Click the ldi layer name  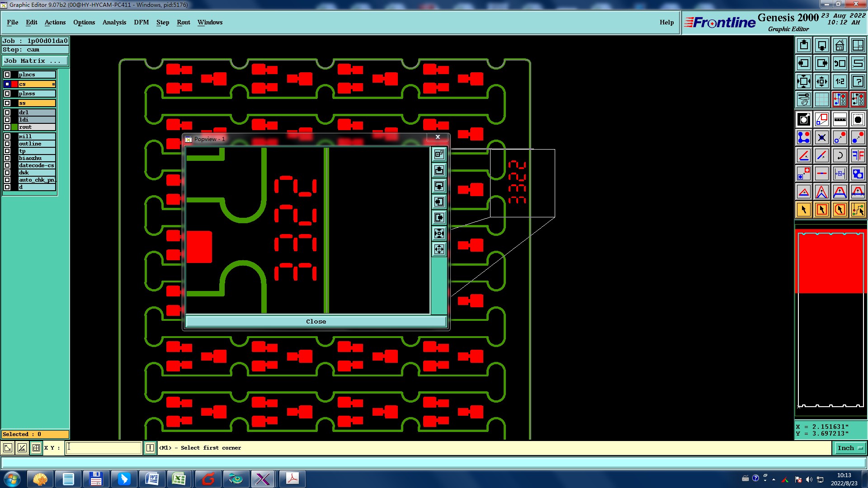point(37,120)
